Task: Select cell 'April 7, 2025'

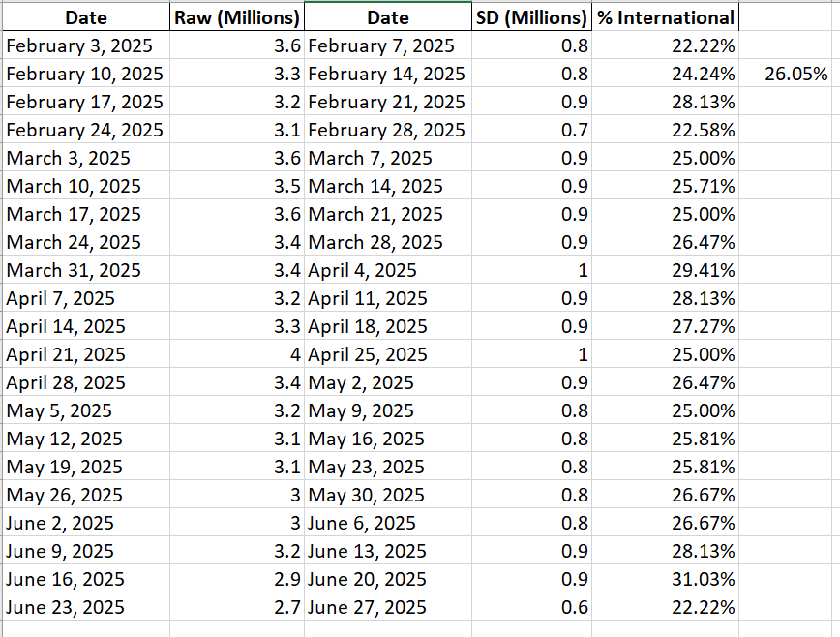Action: click(86, 298)
